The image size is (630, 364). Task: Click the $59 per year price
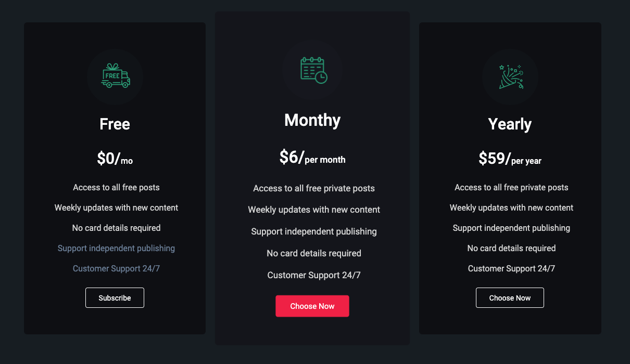[510, 159]
